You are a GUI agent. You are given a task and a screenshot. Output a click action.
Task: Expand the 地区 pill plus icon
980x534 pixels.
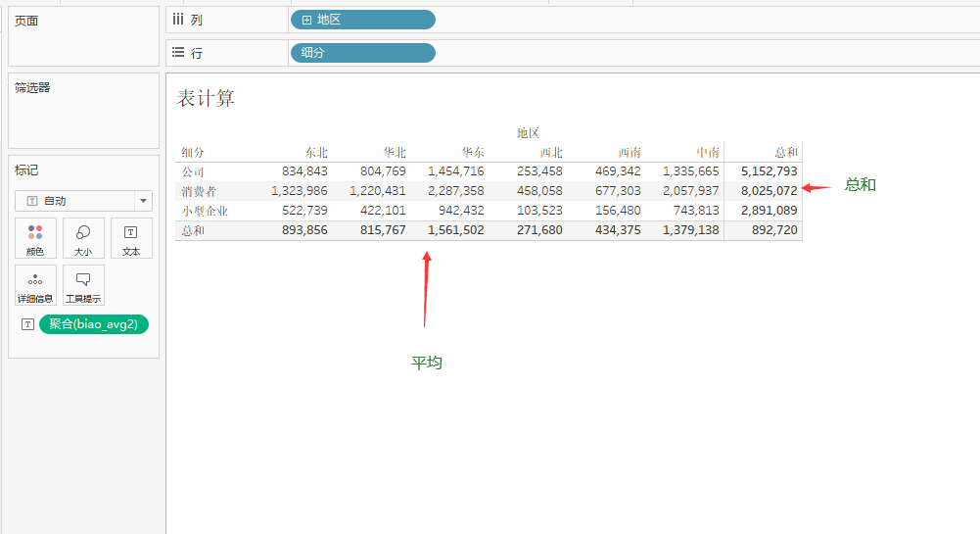(x=306, y=20)
